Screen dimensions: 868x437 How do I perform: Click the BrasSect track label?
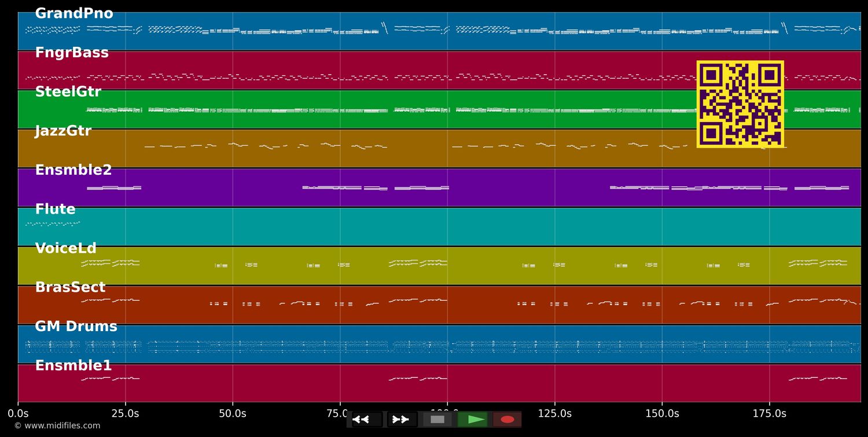(x=70, y=288)
